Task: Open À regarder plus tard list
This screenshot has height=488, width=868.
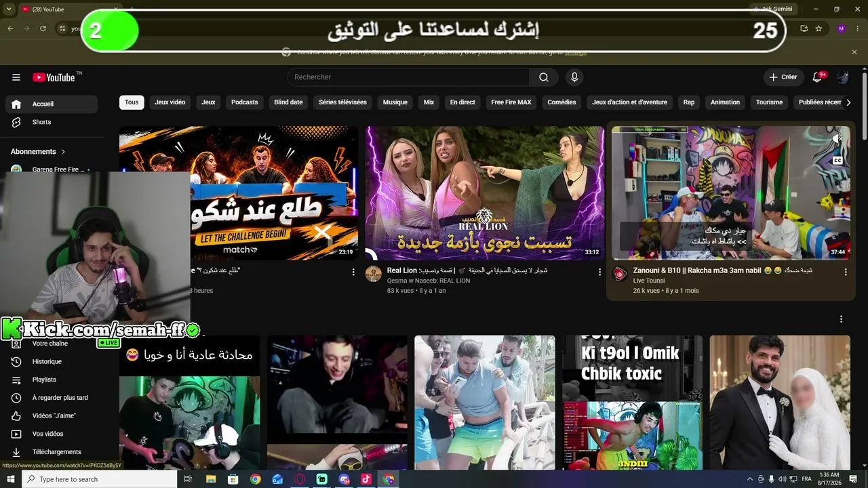Action: 52,398
